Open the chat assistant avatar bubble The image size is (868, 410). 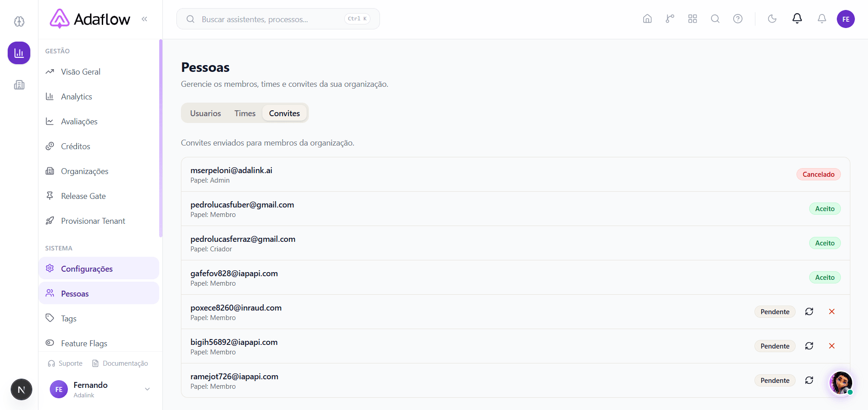pyautogui.click(x=841, y=383)
